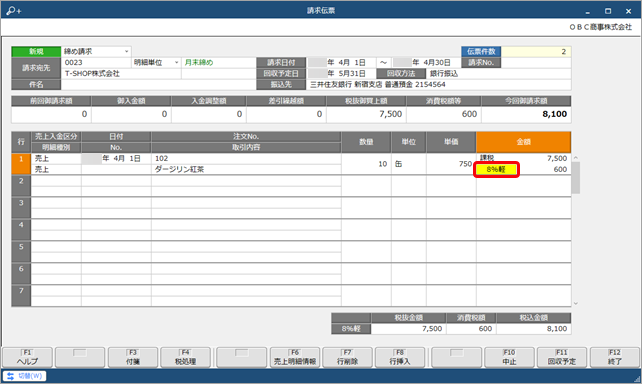Open F3 付箋 sticky note function

point(133,357)
